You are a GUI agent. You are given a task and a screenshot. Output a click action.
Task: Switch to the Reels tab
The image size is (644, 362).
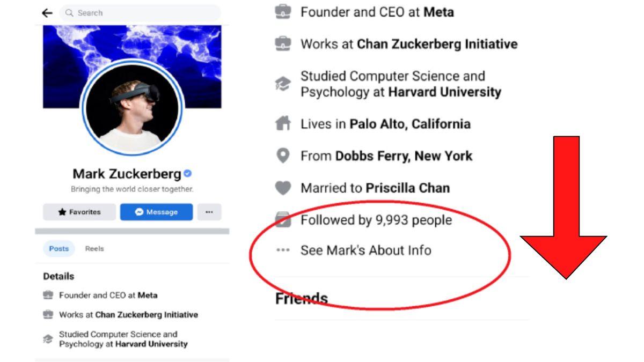pos(94,249)
